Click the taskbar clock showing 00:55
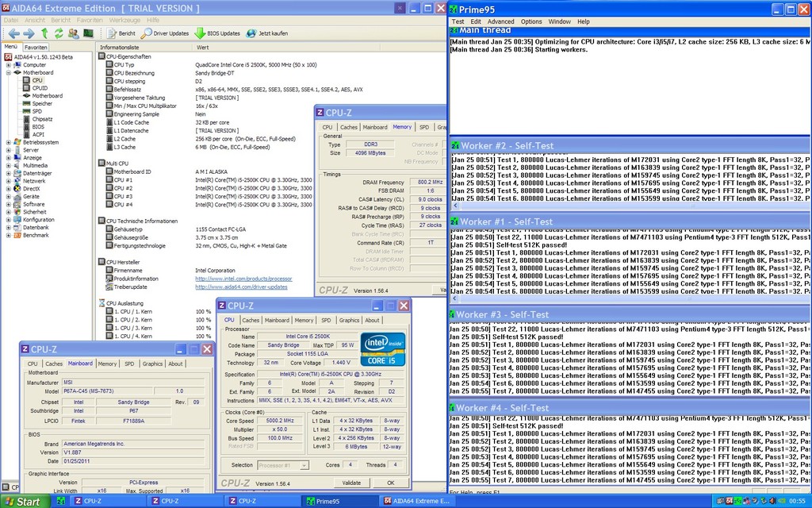Viewport: 812px width, 508px height. (798, 502)
